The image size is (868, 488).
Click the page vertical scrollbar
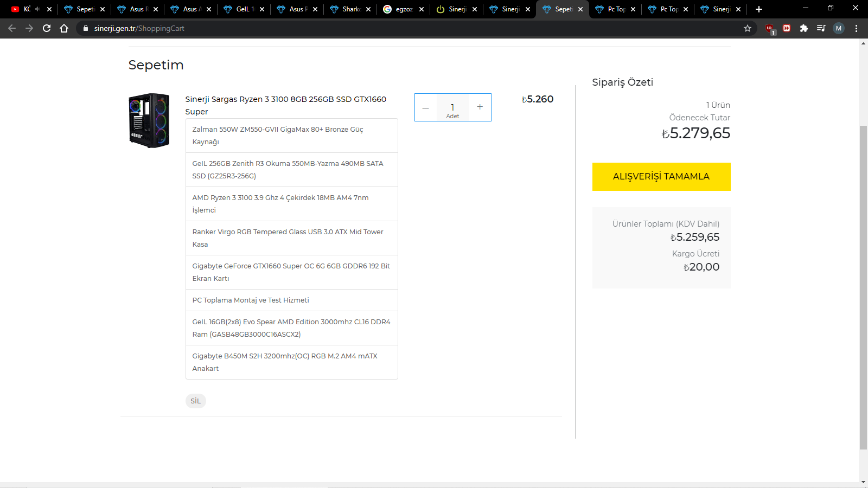pyautogui.click(x=863, y=287)
